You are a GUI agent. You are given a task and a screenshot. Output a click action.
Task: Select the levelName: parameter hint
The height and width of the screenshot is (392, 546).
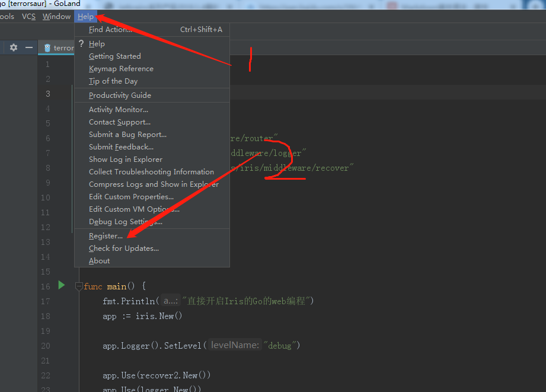pyautogui.click(x=235, y=345)
